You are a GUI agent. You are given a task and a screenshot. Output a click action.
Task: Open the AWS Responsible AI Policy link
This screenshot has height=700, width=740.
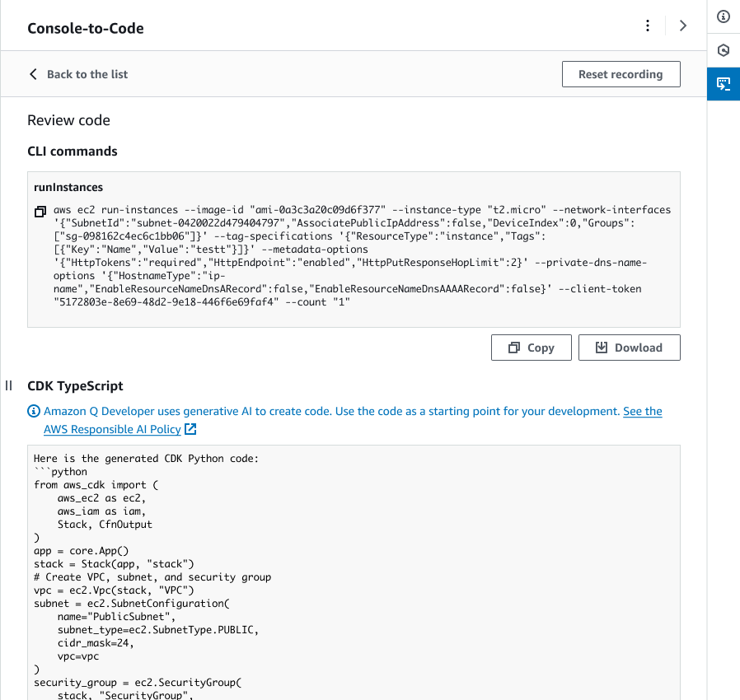[112, 429]
